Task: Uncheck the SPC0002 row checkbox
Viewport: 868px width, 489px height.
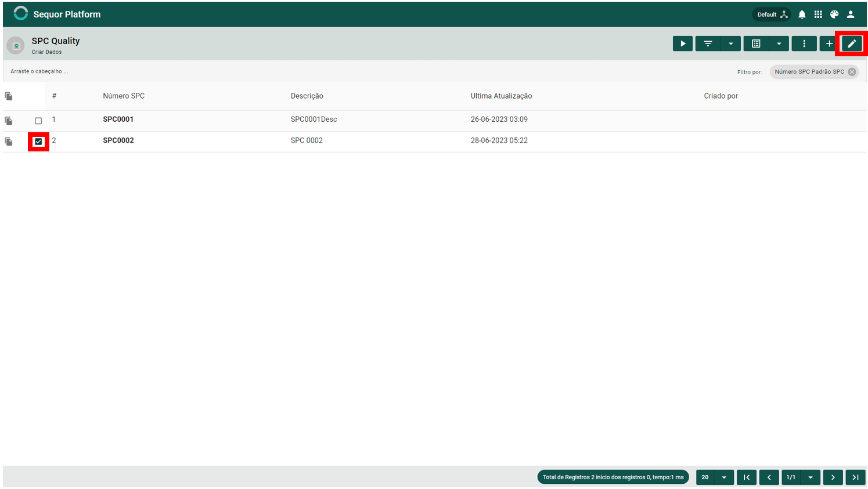Action: [38, 142]
